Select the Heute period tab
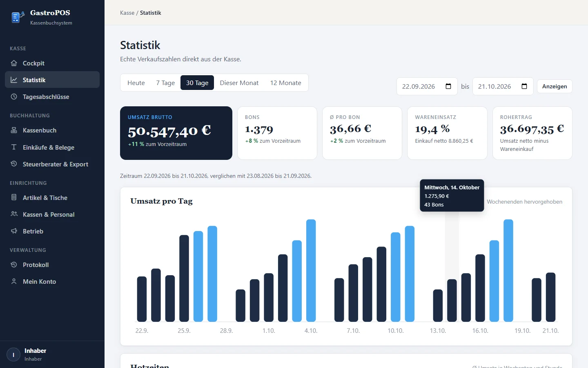 (136, 83)
